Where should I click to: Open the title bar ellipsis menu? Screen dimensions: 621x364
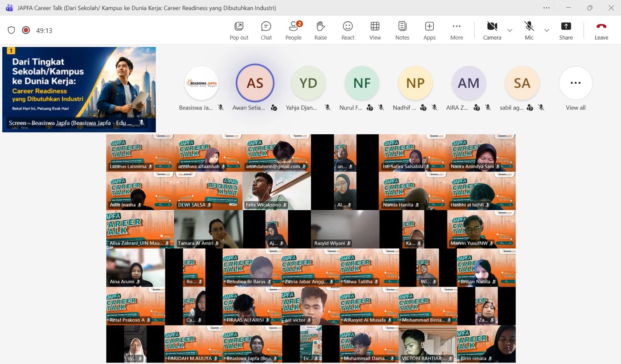tap(546, 8)
